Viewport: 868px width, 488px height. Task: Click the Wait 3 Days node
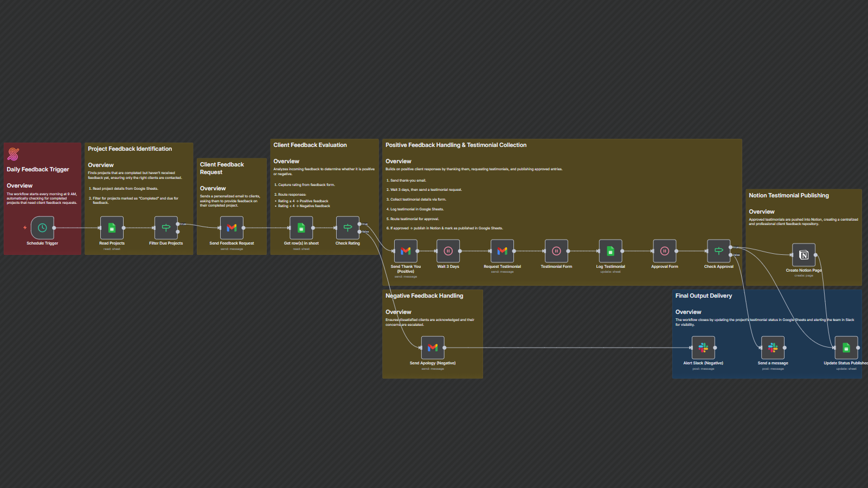pos(448,251)
